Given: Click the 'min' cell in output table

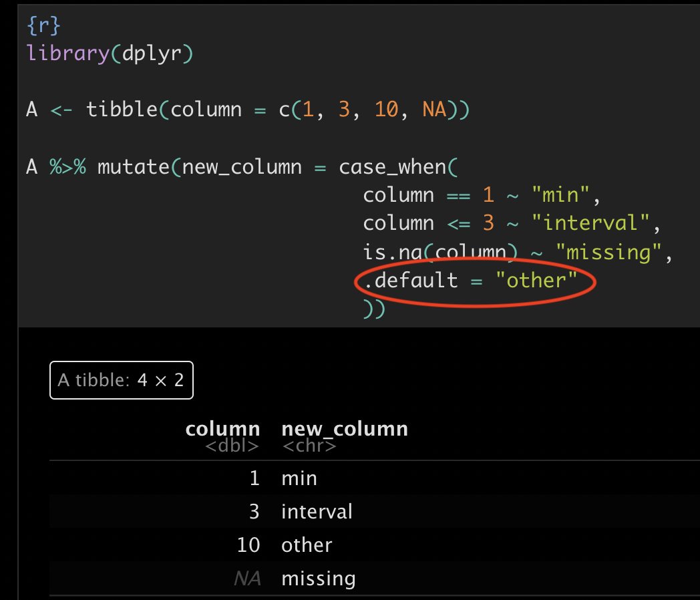Looking at the screenshot, I should [299, 478].
